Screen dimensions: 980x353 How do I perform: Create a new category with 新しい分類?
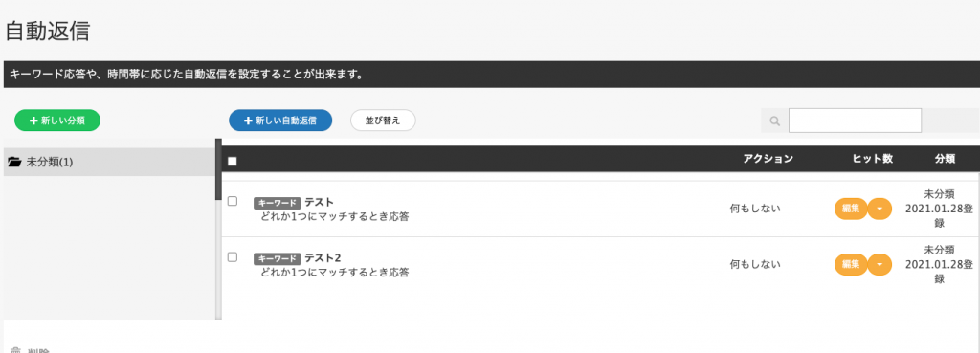click(x=57, y=121)
